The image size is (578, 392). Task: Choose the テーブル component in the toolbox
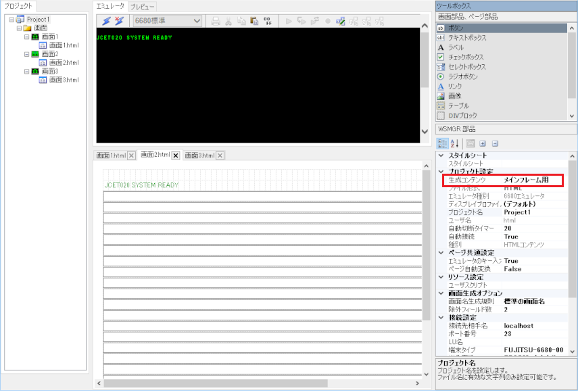(458, 105)
